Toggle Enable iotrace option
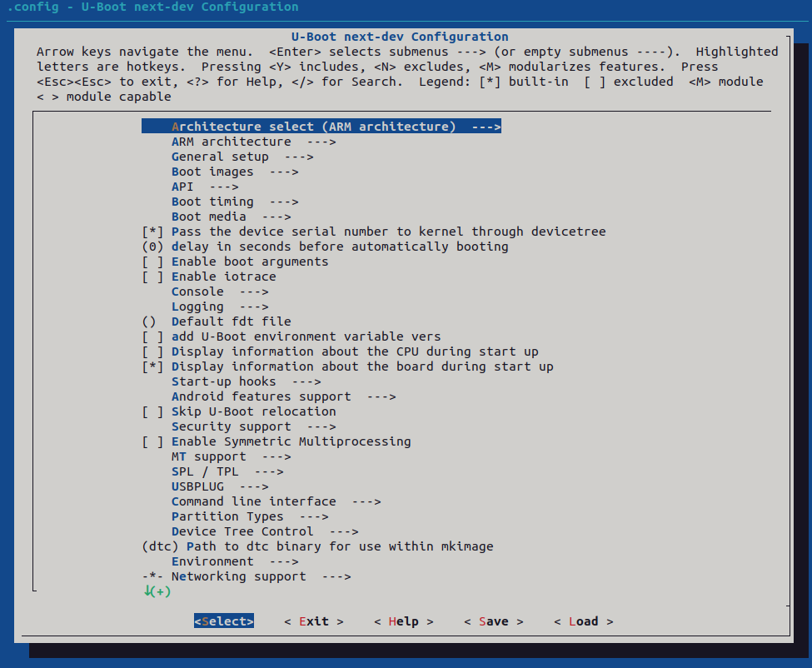Viewport: 812px width, 668px height. 152,277
